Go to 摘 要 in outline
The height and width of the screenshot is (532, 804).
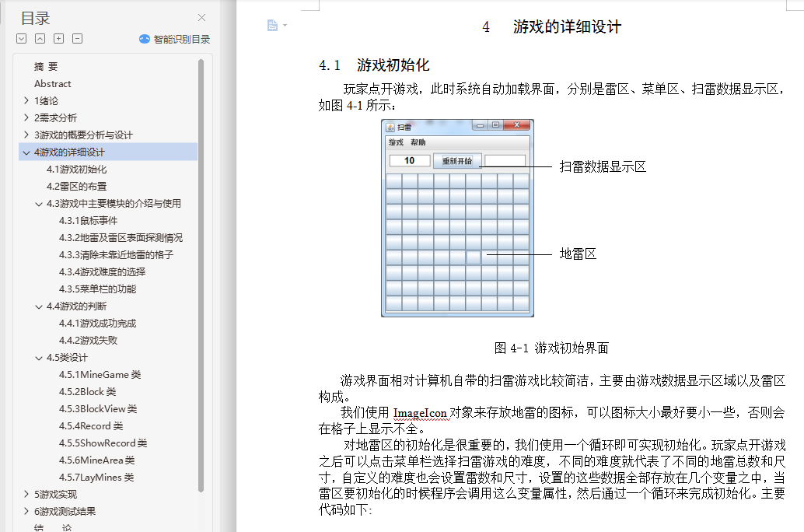coord(46,67)
